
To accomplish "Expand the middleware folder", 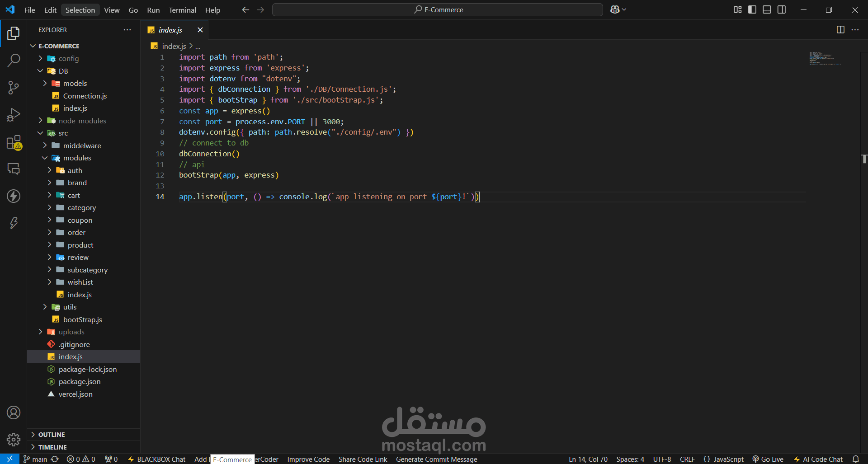I will pyautogui.click(x=84, y=145).
